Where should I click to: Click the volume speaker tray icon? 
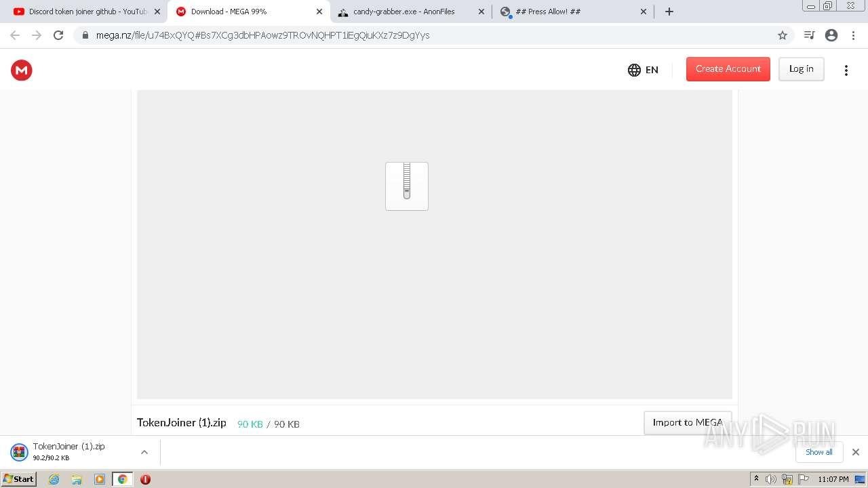(x=771, y=479)
